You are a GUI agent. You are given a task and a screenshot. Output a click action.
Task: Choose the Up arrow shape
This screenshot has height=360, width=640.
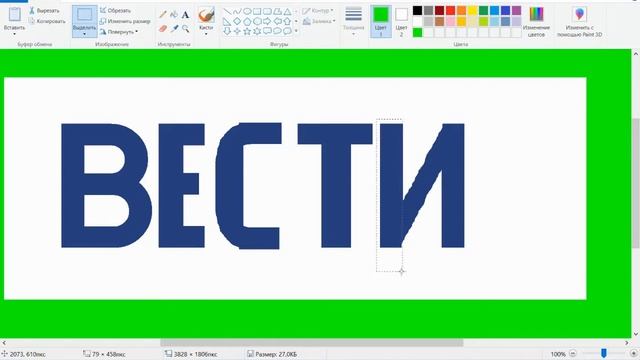point(287,21)
